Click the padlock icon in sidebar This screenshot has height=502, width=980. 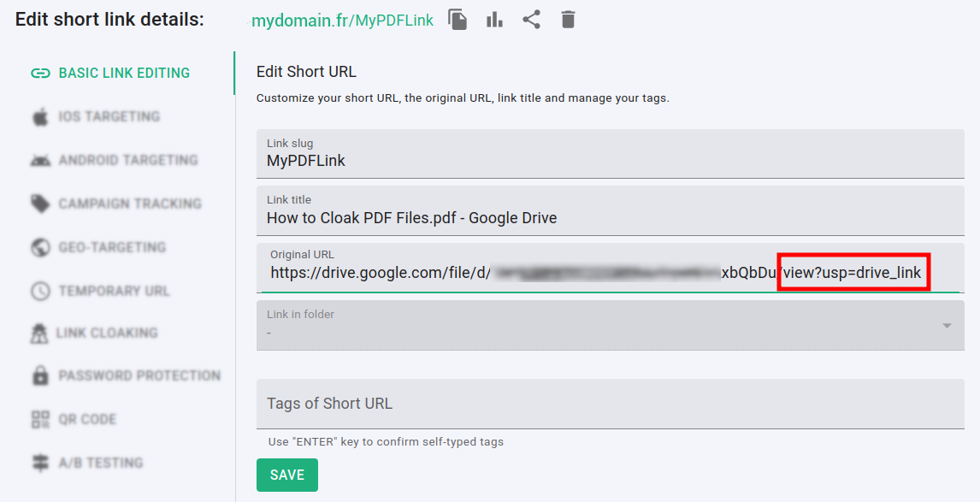click(x=40, y=376)
